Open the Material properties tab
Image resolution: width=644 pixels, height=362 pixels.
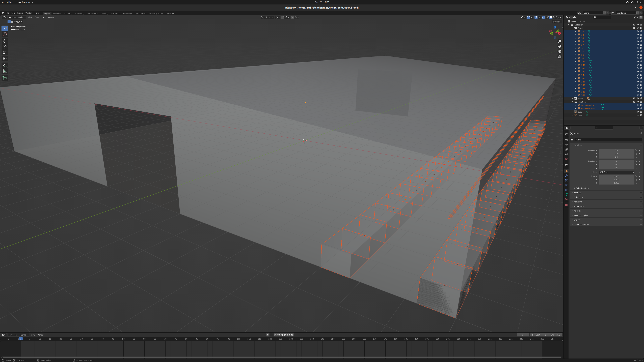566,199
